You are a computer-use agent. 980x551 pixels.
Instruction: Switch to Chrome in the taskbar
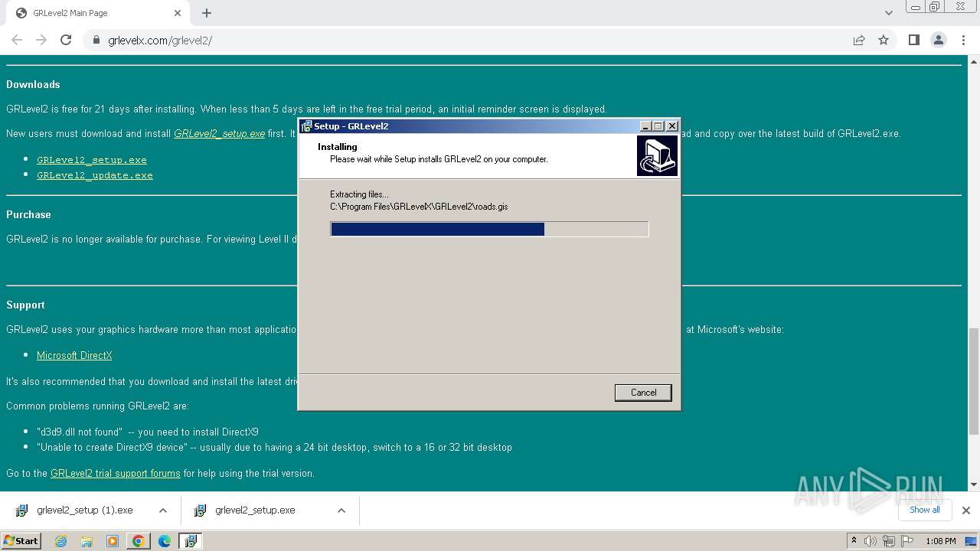coord(138,541)
